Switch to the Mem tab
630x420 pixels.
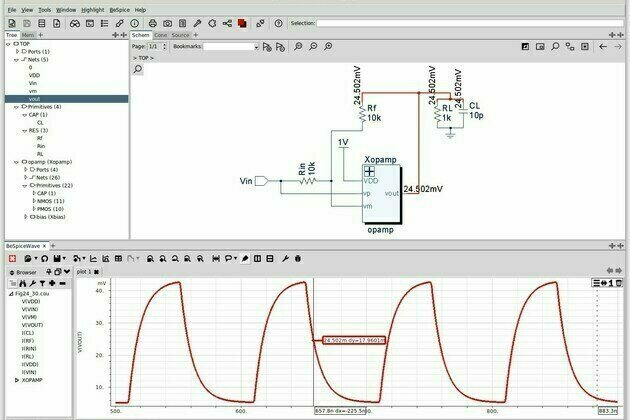[28, 35]
